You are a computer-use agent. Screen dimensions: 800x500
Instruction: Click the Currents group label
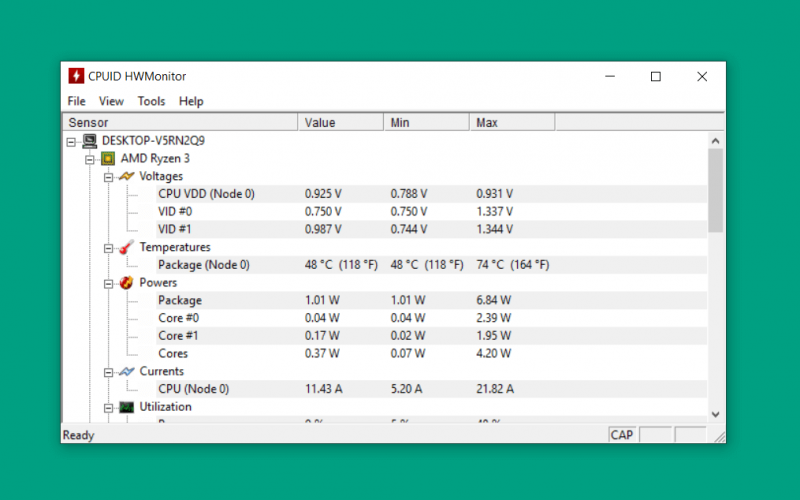coord(162,371)
